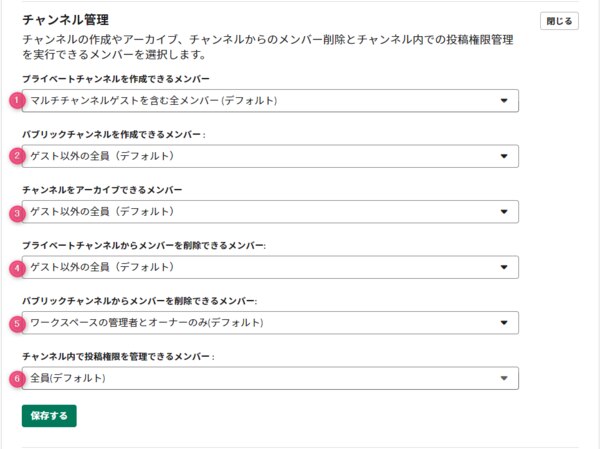This screenshot has height=449, width=600.
Task: Open the channel archive members dropdown
Action: (270, 212)
